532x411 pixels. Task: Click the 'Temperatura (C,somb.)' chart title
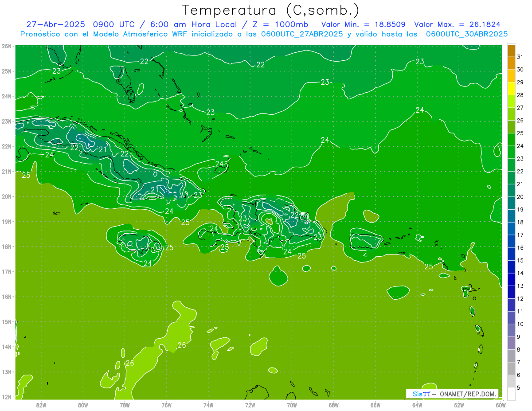coord(271,11)
